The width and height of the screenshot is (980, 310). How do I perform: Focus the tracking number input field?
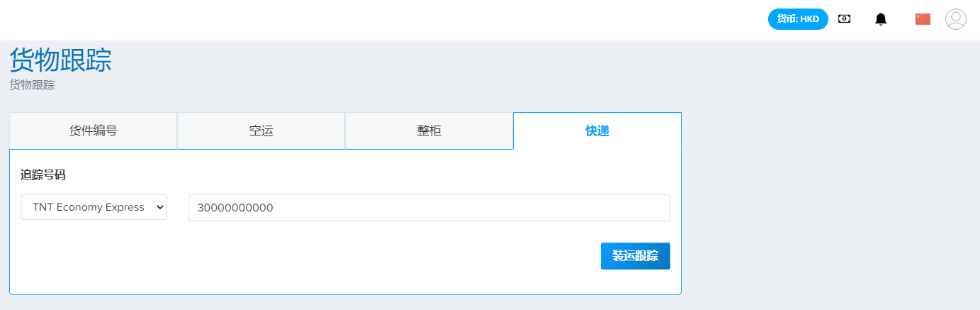coord(429,208)
